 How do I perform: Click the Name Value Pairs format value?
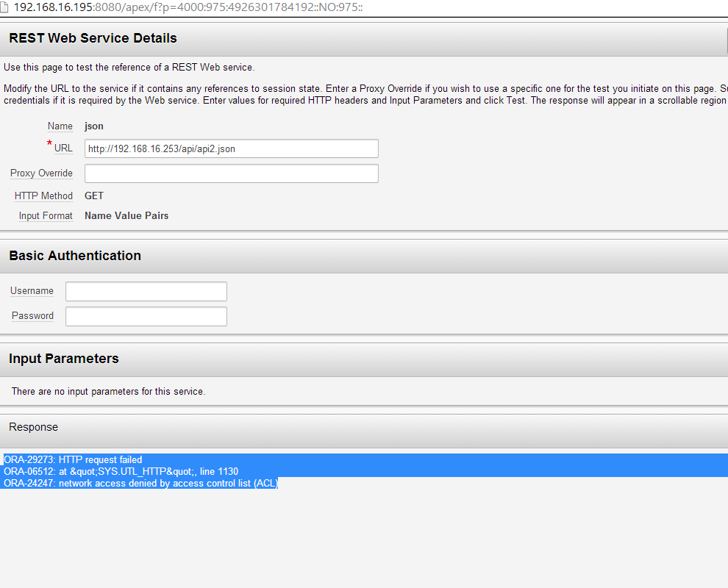pos(126,216)
